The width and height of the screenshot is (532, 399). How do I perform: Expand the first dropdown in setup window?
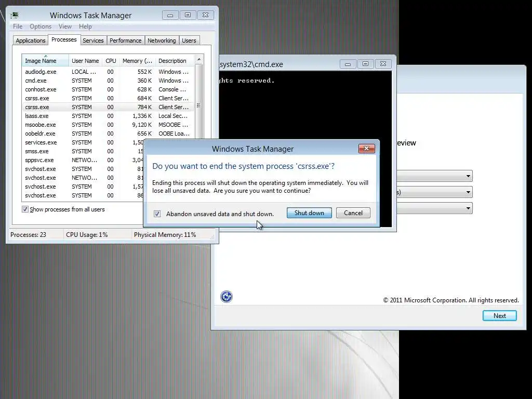(468, 176)
